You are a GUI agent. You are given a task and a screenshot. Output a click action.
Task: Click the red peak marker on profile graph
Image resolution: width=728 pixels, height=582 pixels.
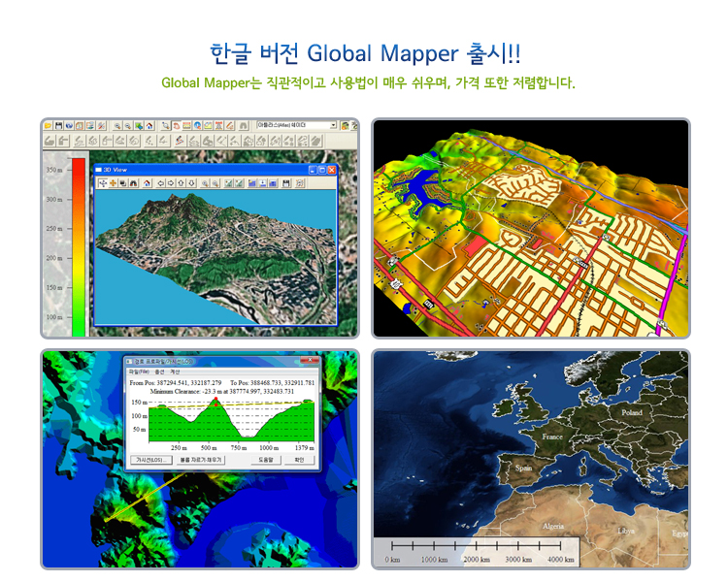(x=215, y=399)
